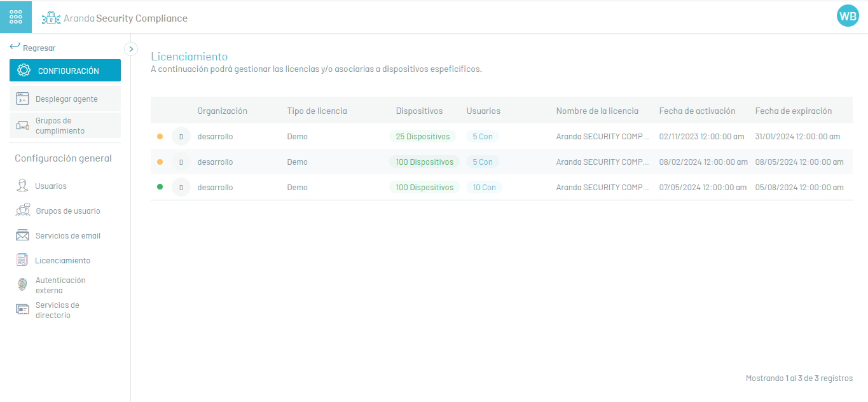
Task: Click the 5 Con badge in the 02/11/2023 row
Action: [483, 136]
